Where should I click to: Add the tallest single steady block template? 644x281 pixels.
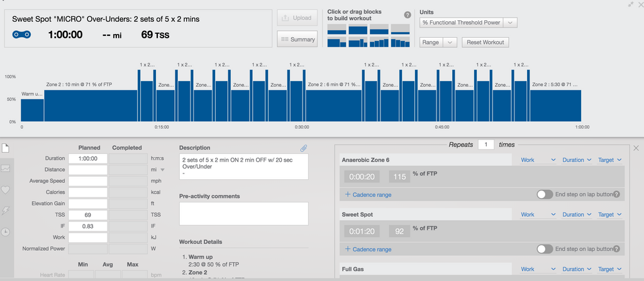[x=358, y=30]
